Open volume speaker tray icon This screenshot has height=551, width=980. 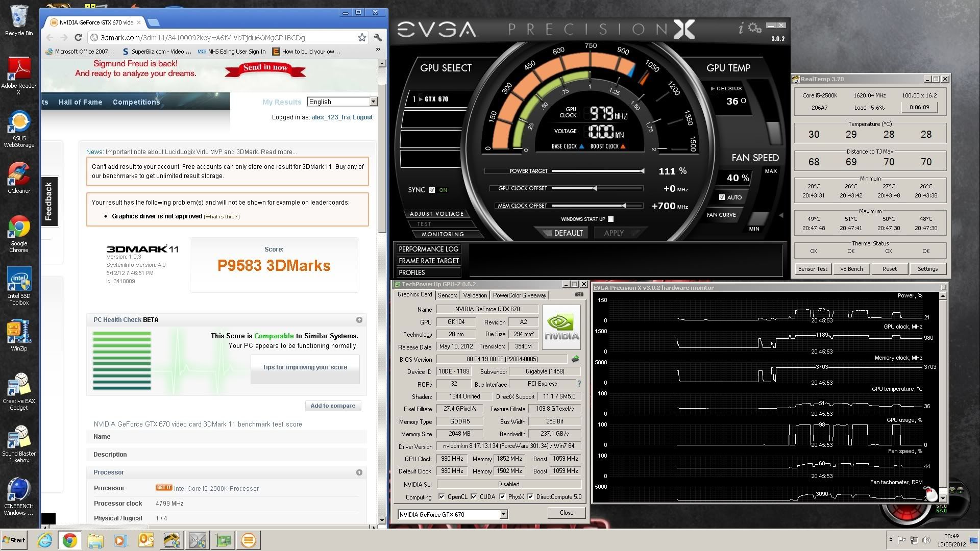pyautogui.click(x=926, y=540)
